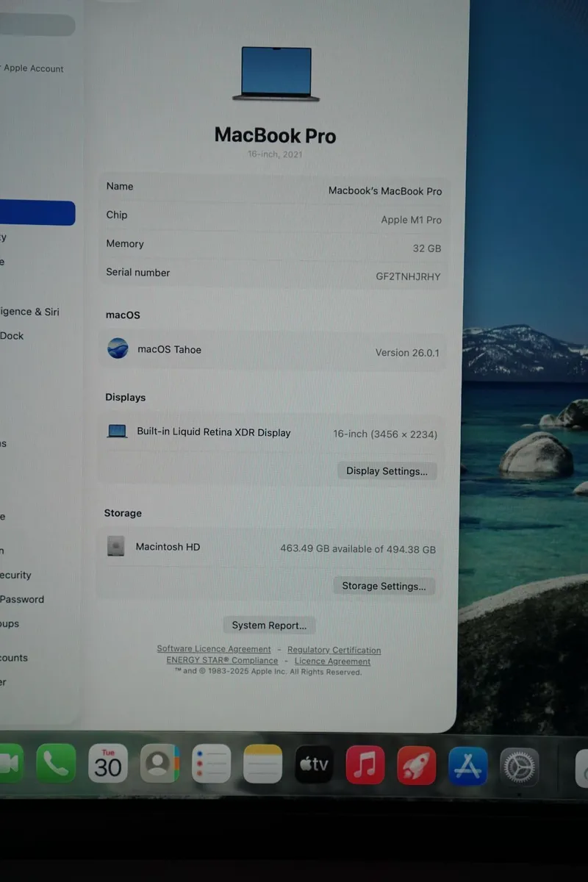The image size is (588, 882).
Task: Open Display Settings
Action: (387, 471)
